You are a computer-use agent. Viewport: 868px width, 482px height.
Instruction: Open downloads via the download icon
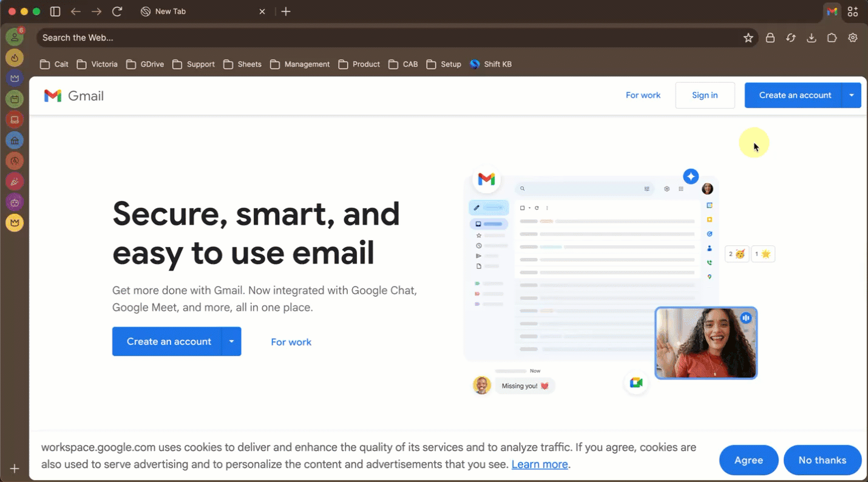pyautogui.click(x=812, y=38)
